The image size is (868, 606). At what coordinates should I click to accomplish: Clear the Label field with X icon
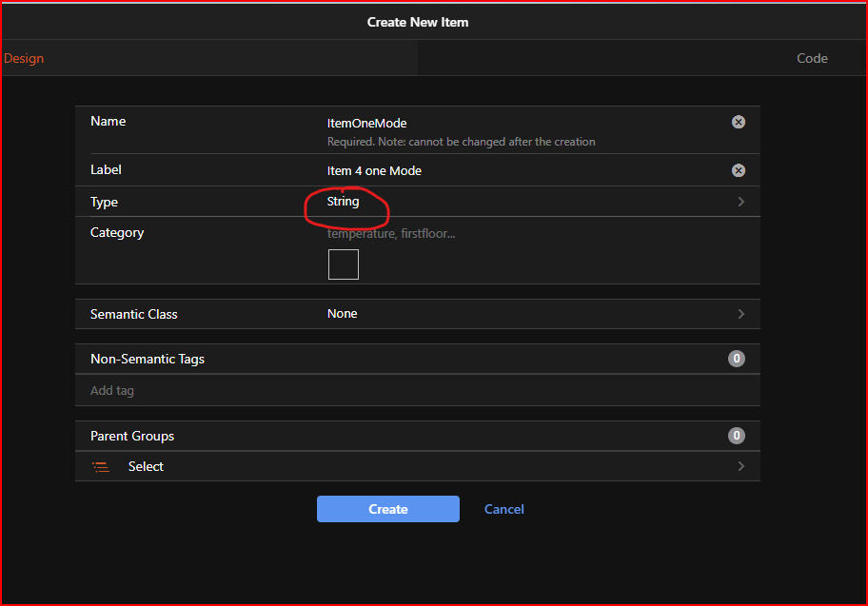[738, 170]
